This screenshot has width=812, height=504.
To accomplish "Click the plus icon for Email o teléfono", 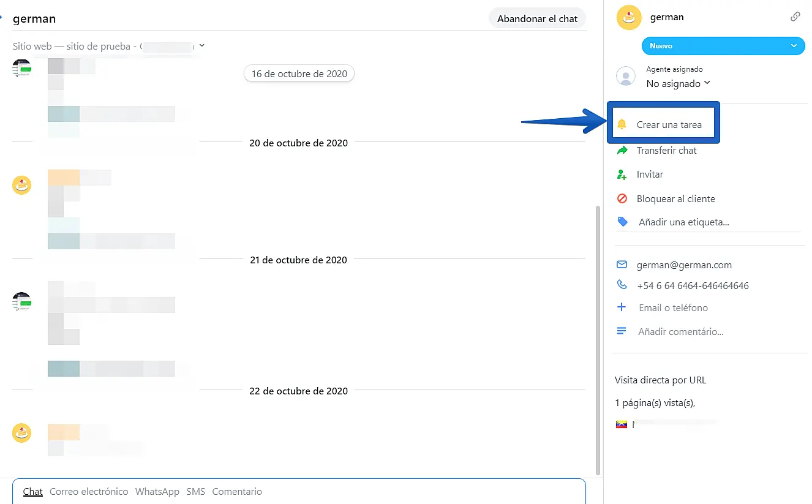I will [x=622, y=307].
